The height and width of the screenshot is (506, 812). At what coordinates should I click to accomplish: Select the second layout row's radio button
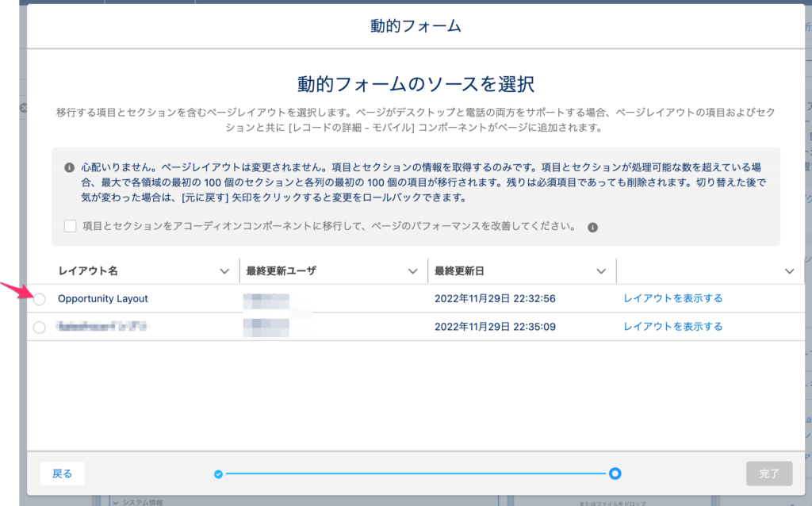coord(39,326)
